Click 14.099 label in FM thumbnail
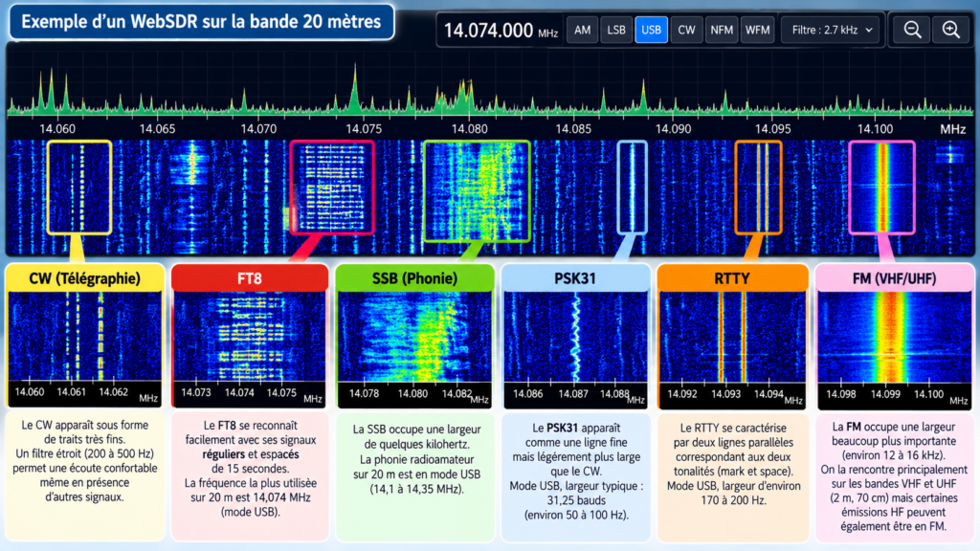Image resolution: width=980 pixels, height=551 pixels. 885,394
